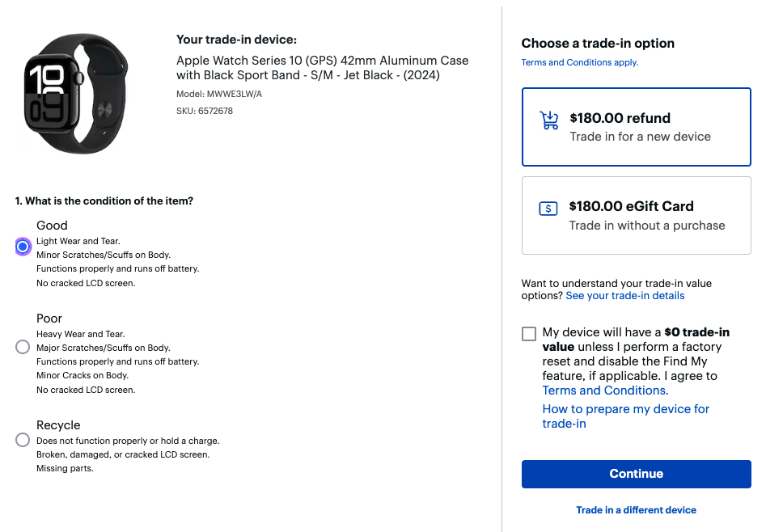Click the shopping cart refund icon
The width and height of the screenshot is (766, 532).
tap(549, 119)
